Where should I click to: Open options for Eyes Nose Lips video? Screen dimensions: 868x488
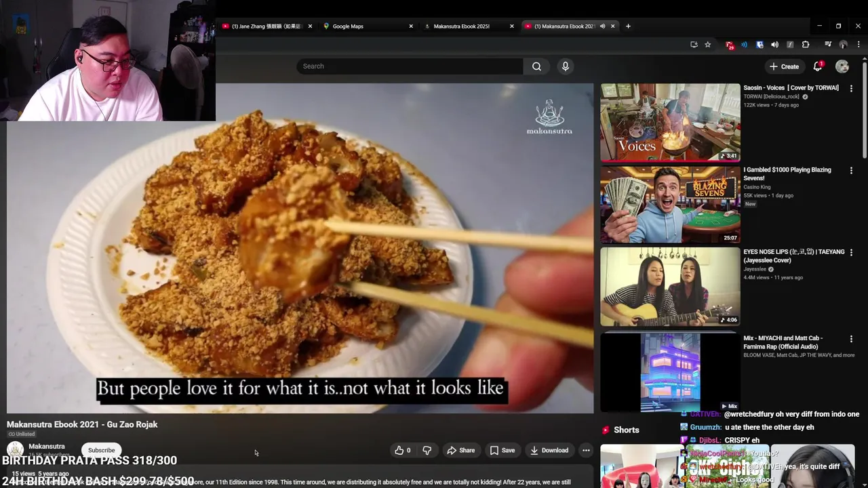tap(851, 252)
